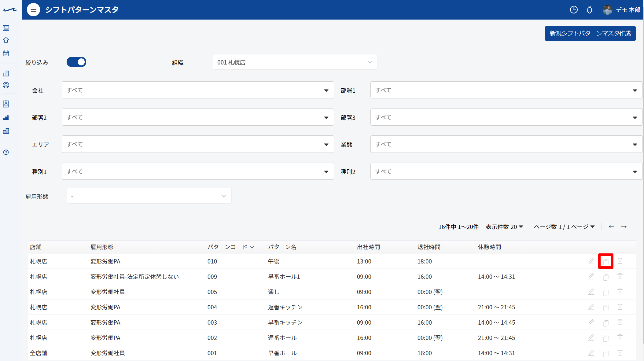This screenshot has width=644, height=361.
Task: Open the エリア dropdown
Action: pos(198,144)
